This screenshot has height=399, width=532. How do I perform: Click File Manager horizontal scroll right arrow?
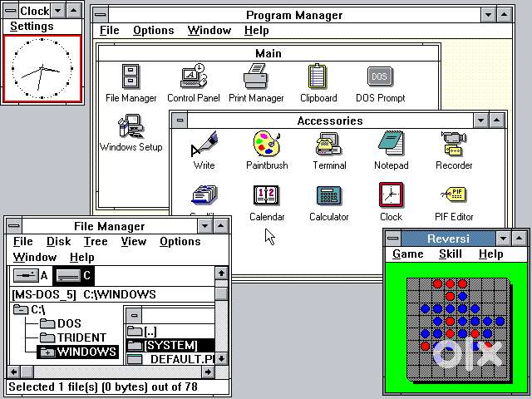coord(208,372)
